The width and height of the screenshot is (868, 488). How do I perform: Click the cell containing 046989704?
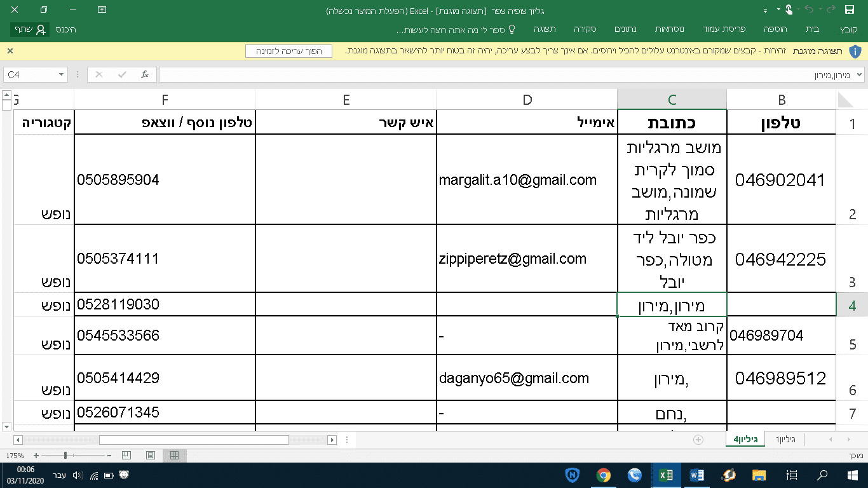point(782,335)
